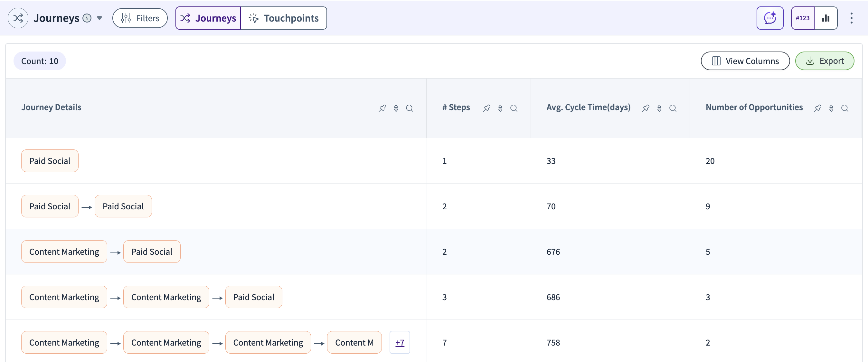Pin the # Steps column

click(486, 108)
